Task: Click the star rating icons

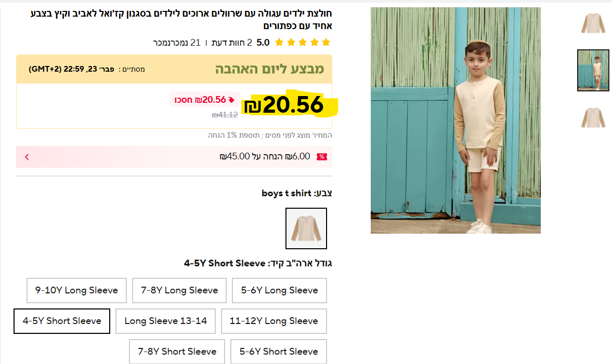Action: point(303,43)
